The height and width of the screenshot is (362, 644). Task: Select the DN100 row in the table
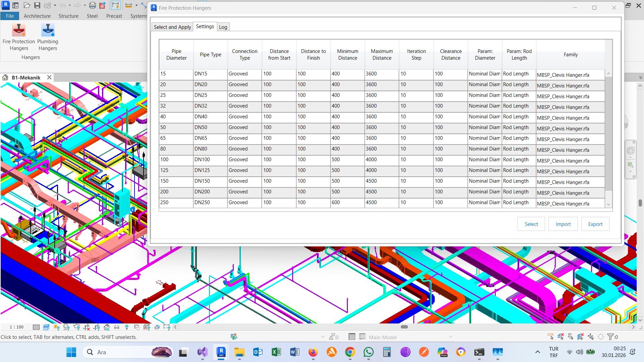(202, 160)
